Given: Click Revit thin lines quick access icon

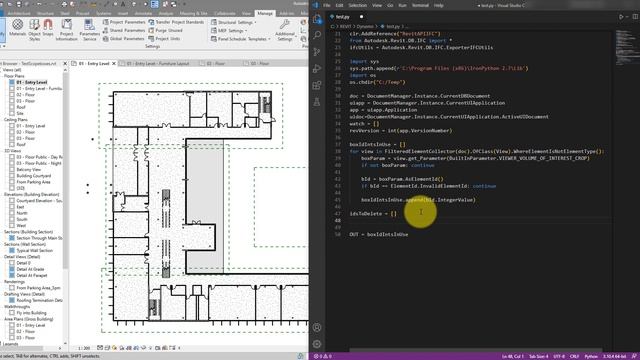Looking at the screenshot, I should point(155,4).
